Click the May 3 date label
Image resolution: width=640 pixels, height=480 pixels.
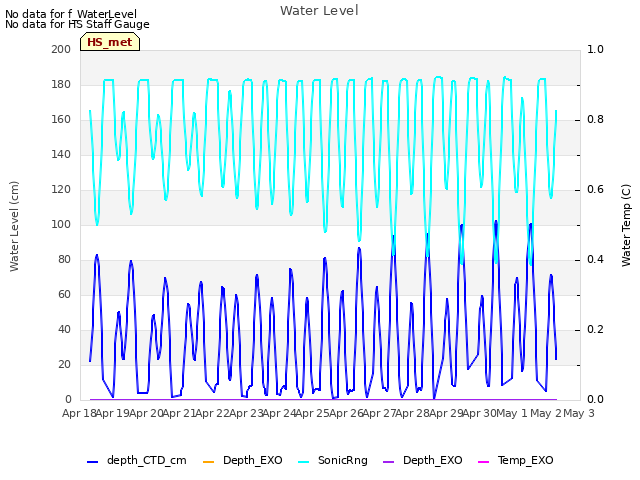pyautogui.click(x=579, y=413)
